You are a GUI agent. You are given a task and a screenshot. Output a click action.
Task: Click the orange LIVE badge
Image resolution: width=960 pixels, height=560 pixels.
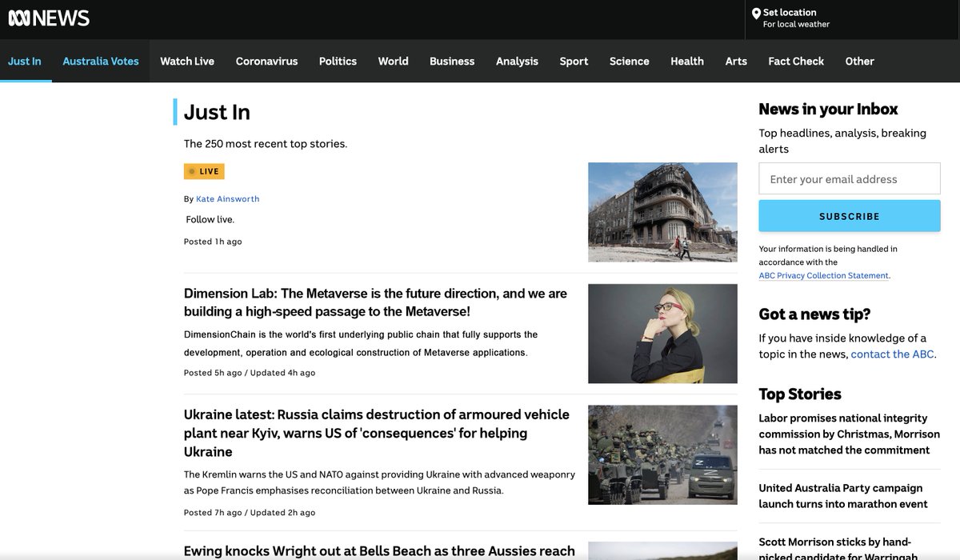pos(204,171)
